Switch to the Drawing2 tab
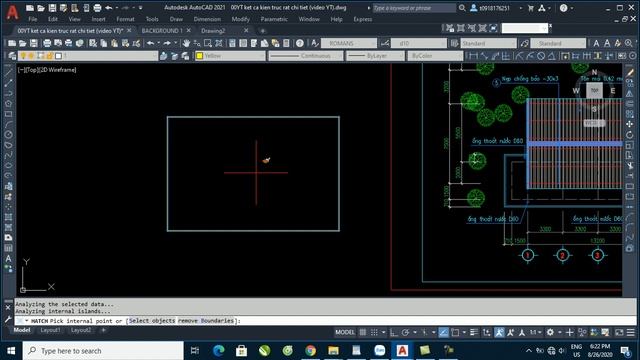Screen dimensions: 640x360 point(213,31)
